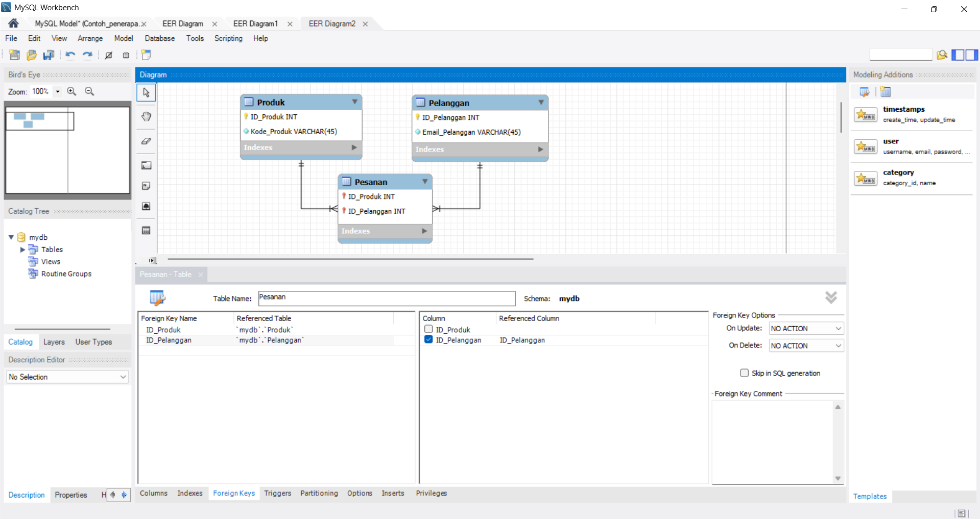Click the zoom out magnifier icon
Screen dimensions: 980x519
[x=89, y=91]
